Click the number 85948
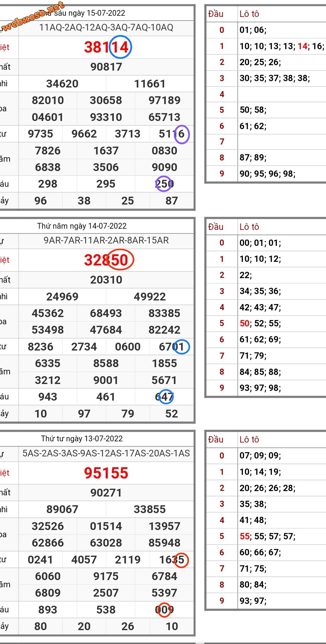Screen dimensions: 326x644 [x=165, y=543]
